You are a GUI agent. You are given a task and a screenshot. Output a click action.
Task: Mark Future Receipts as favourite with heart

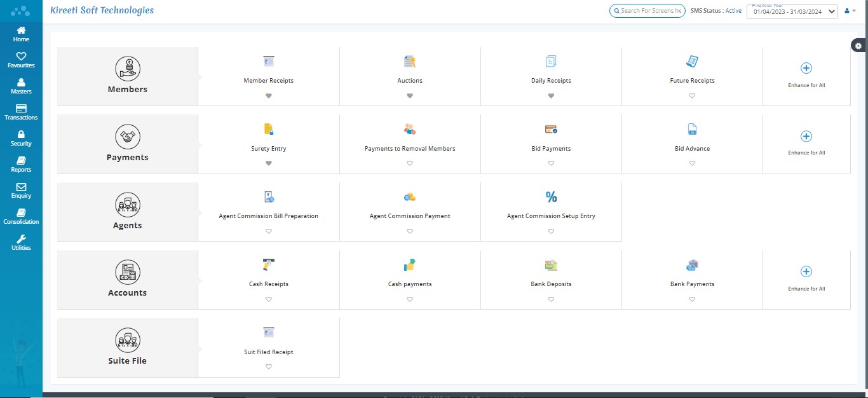point(692,96)
